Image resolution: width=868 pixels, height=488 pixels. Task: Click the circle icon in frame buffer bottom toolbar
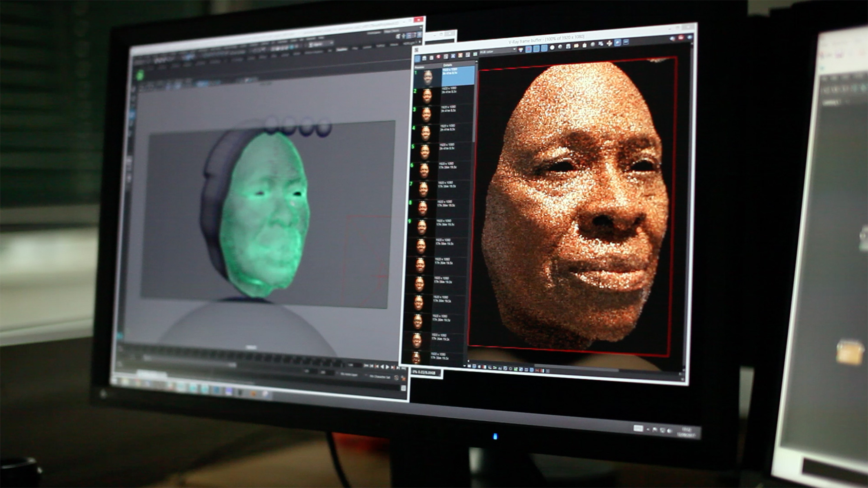510,369
